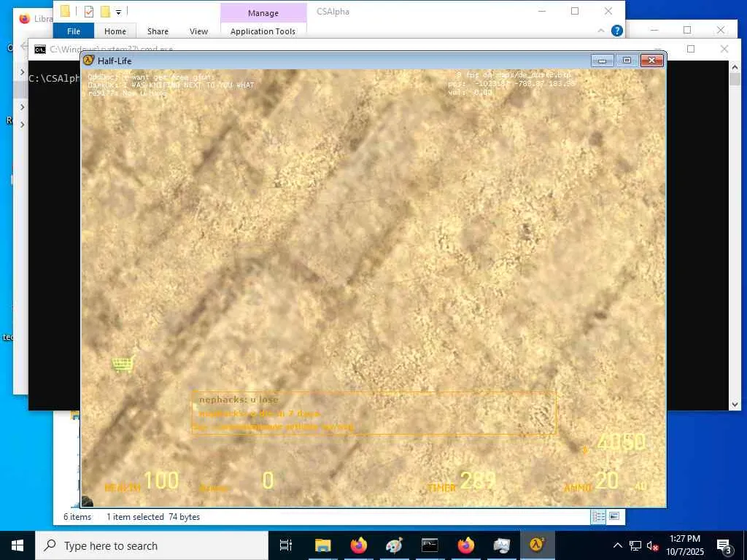The image size is (747, 560).
Task: Click the cmd window scrollbar thumb
Action: [x=735, y=79]
